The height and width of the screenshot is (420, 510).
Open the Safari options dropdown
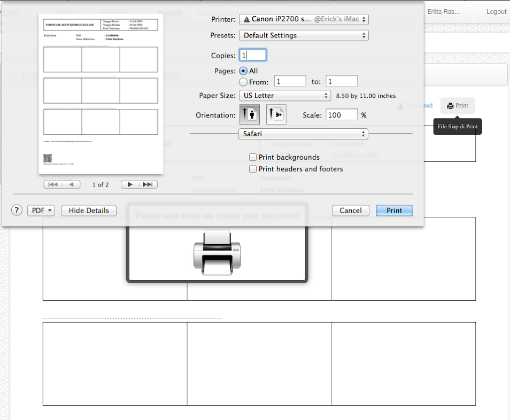(x=304, y=134)
